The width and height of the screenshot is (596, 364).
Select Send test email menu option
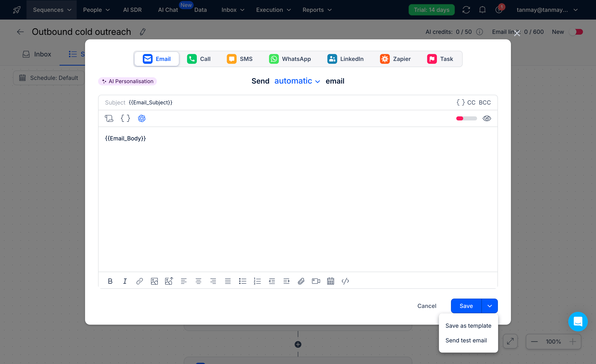click(x=466, y=340)
